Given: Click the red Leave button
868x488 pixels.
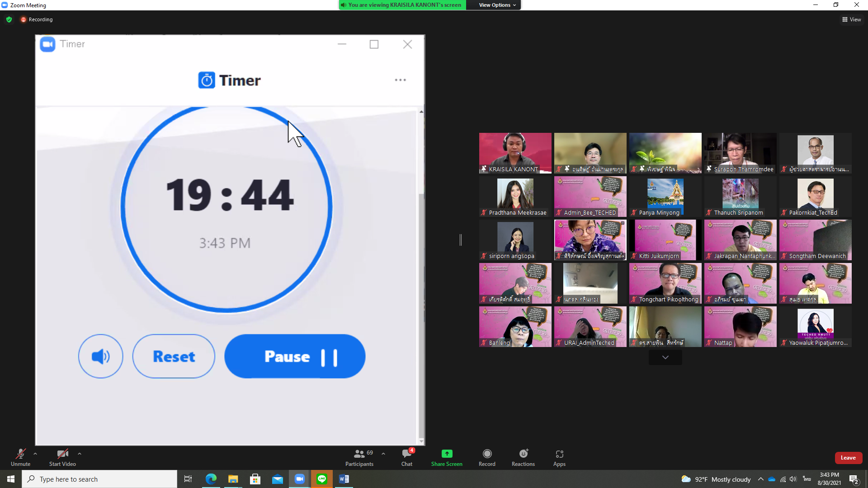Looking at the screenshot, I should [848, 458].
